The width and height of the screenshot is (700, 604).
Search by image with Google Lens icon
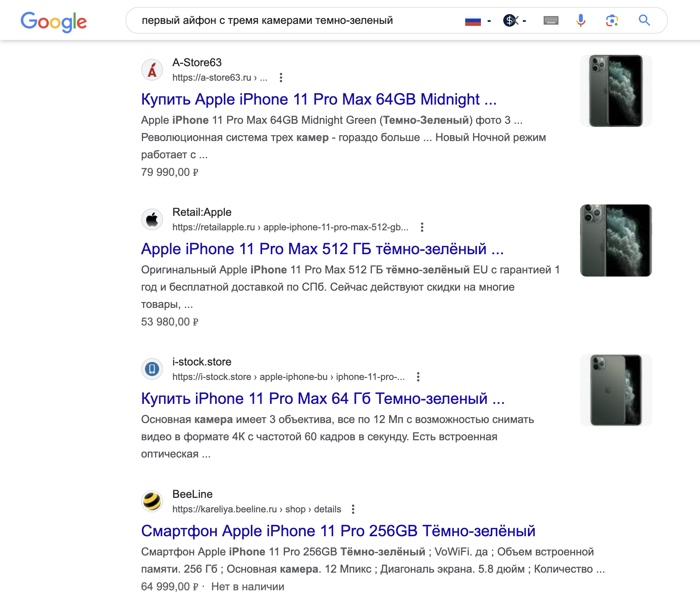[x=612, y=20]
